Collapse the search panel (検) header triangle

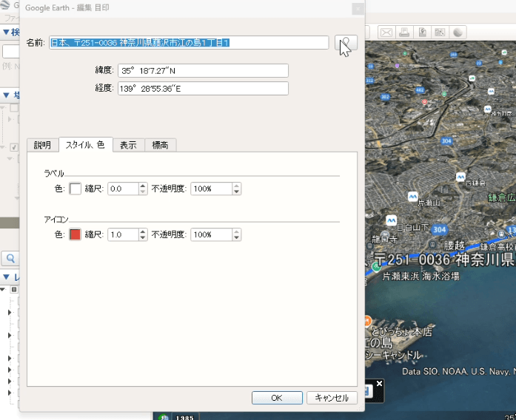tap(6, 33)
